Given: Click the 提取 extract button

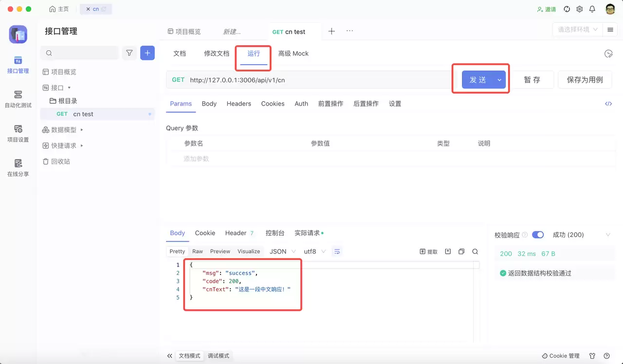Looking at the screenshot, I should click(429, 252).
